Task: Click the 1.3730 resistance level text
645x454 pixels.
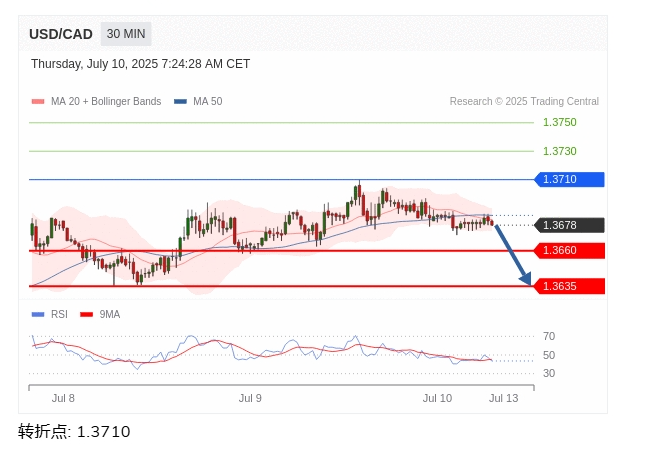Action: [559, 151]
